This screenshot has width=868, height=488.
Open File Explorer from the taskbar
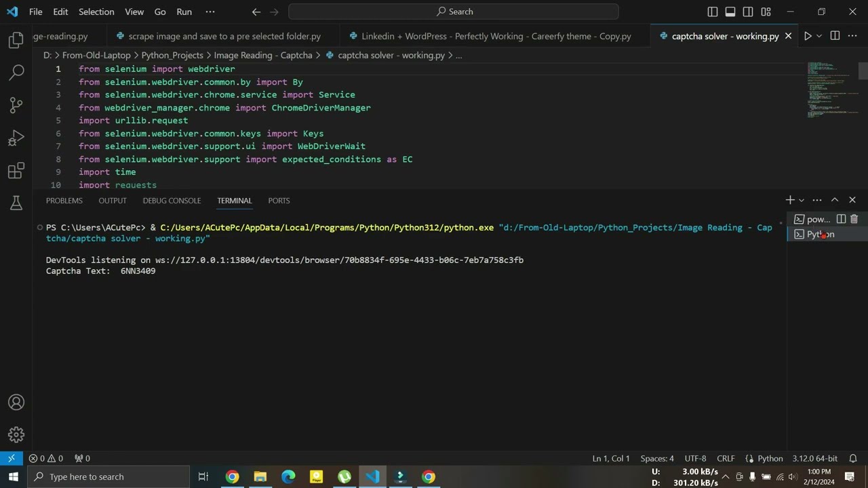point(260,476)
